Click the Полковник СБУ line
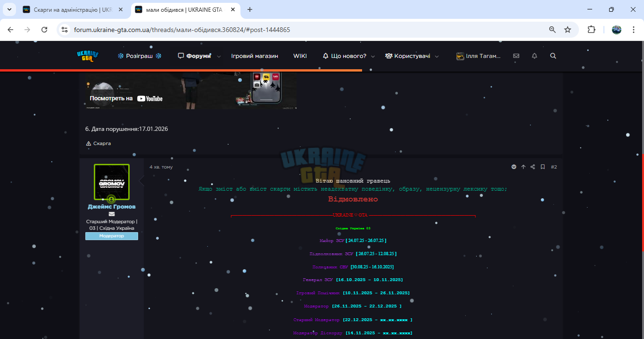Image resolution: width=644 pixels, height=339 pixels. [353, 267]
